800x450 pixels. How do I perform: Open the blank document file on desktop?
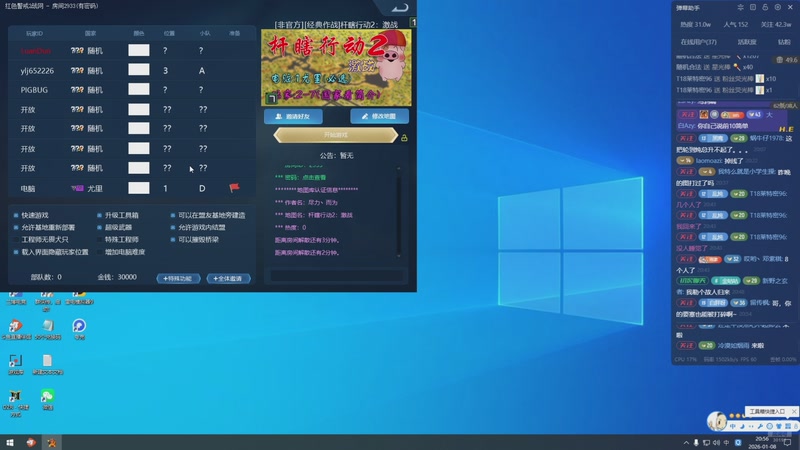pos(47,361)
